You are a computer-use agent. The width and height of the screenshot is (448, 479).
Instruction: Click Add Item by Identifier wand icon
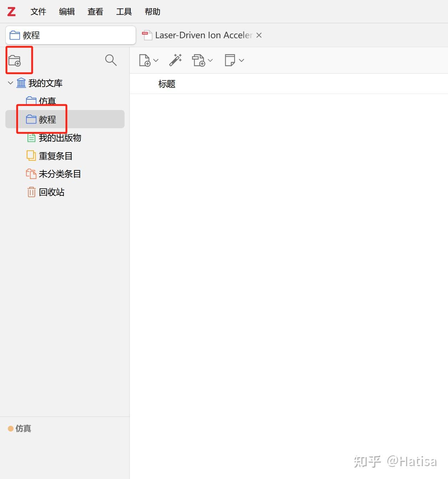[175, 60]
